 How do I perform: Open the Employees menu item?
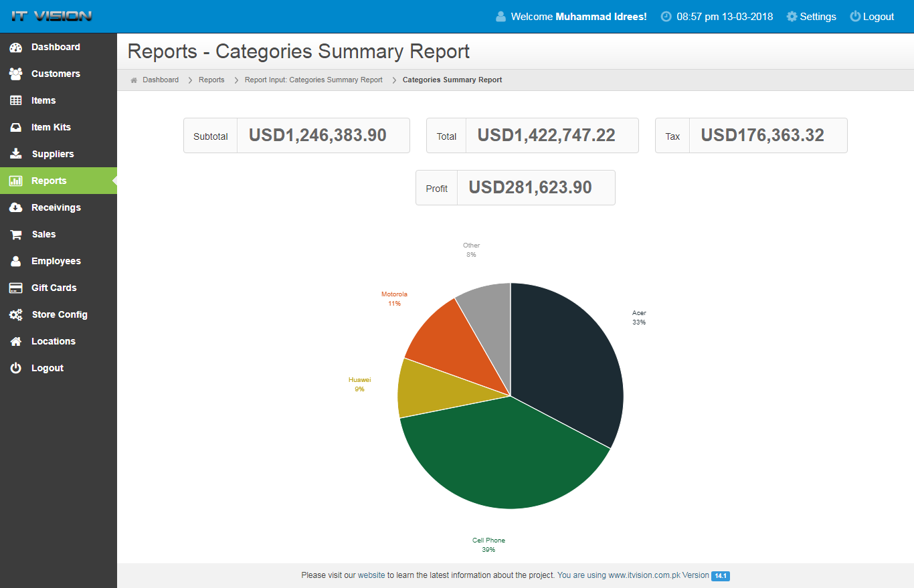coord(56,261)
